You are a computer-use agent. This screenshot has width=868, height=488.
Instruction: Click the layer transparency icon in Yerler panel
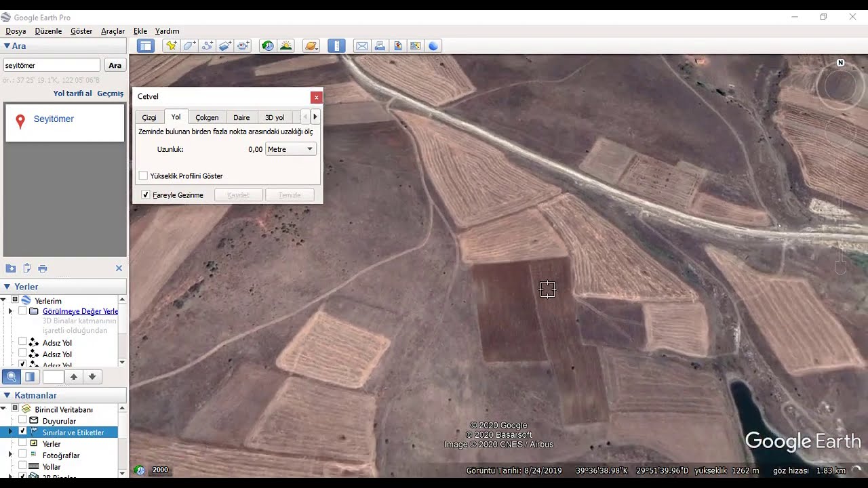(30, 377)
